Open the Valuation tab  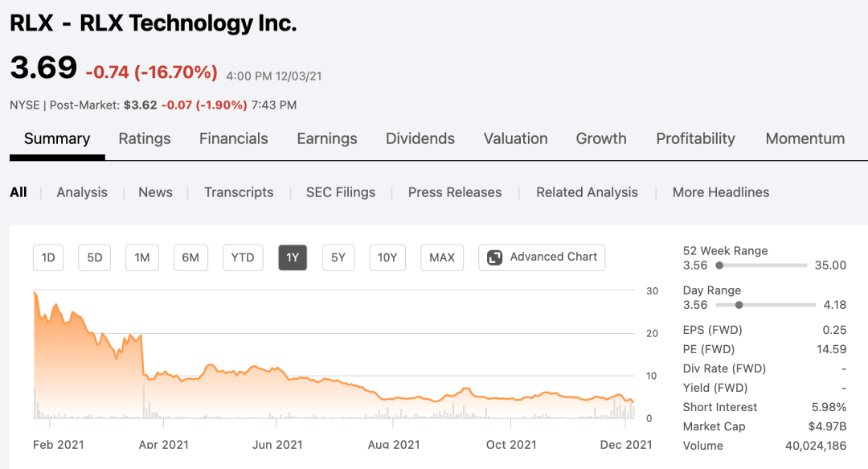click(516, 138)
